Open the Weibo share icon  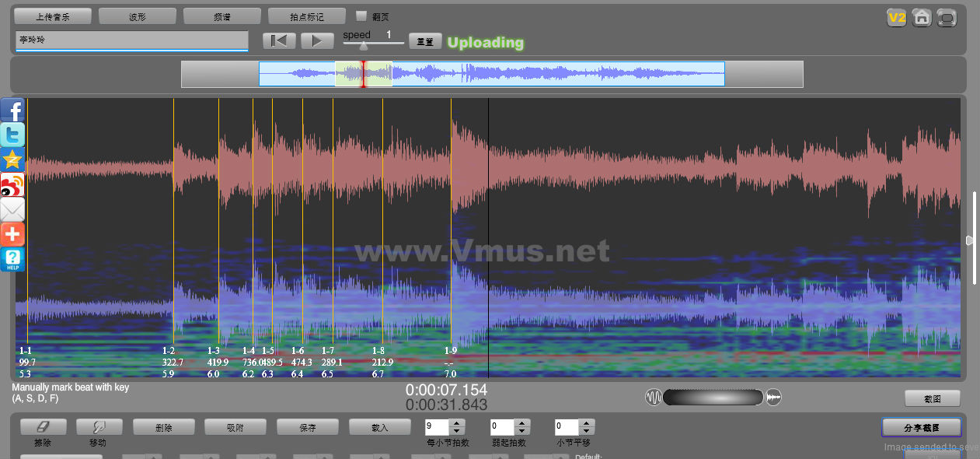(x=12, y=184)
